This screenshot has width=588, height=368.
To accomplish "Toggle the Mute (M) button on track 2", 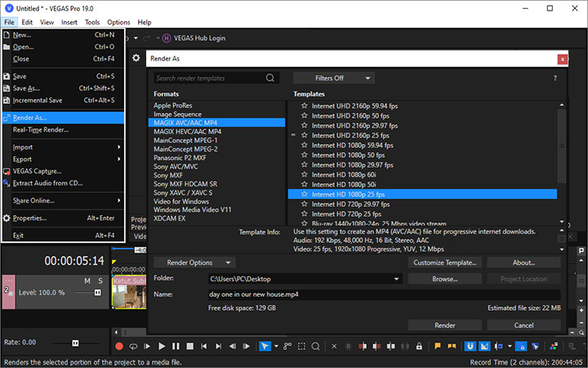I will click(x=86, y=280).
